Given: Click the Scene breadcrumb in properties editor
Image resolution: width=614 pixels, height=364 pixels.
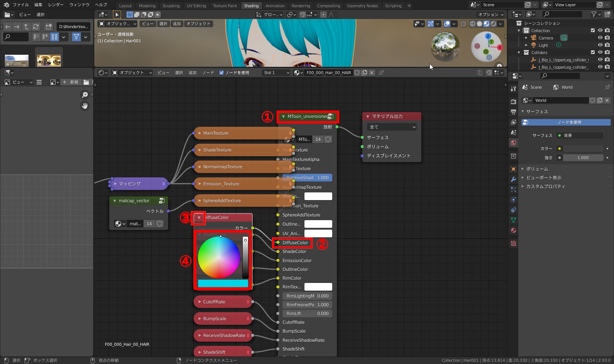Looking at the screenshot, I should tap(532, 87).
